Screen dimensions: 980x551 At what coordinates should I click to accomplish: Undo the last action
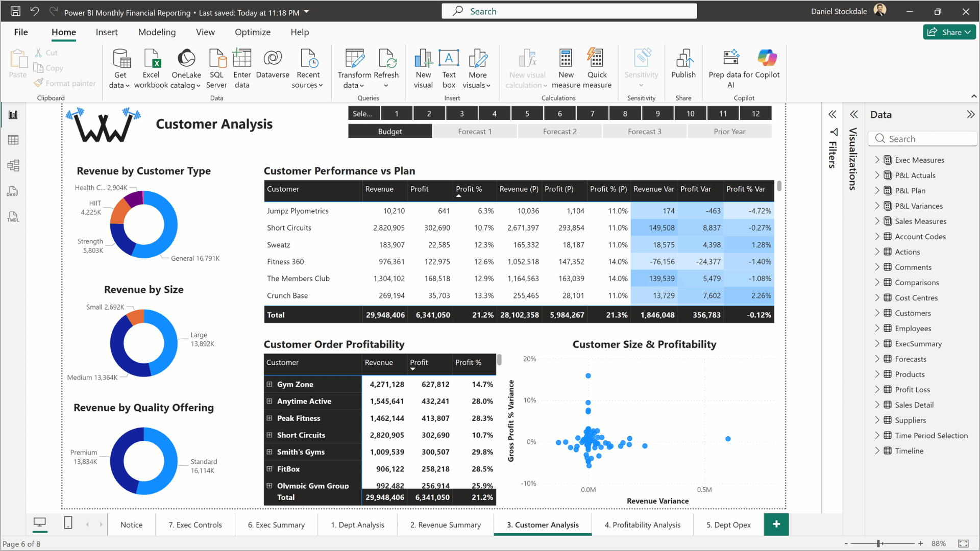[x=34, y=11]
